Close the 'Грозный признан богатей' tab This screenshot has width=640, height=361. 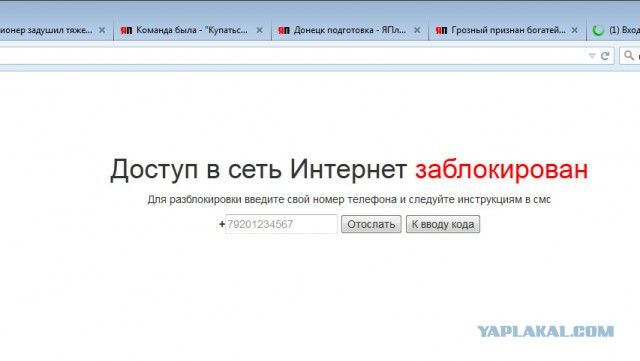(x=574, y=30)
